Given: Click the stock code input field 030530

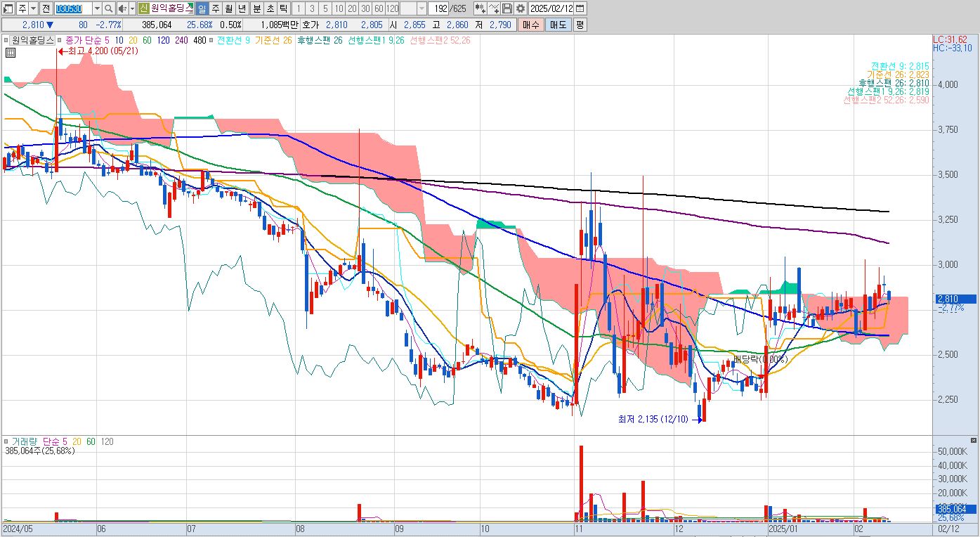Looking at the screenshot, I should 73,8.
